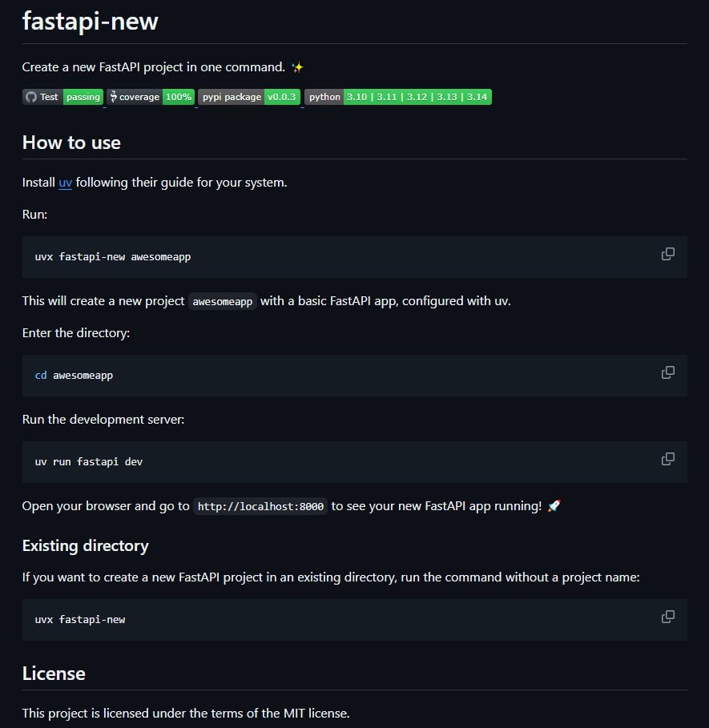Image resolution: width=709 pixels, height=728 pixels.
Task: Open the python versions badge
Action: click(x=398, y=97)
